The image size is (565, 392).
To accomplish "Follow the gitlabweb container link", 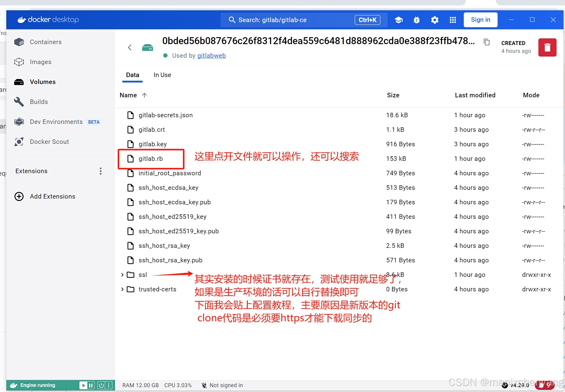I will [x=211, y=56].
